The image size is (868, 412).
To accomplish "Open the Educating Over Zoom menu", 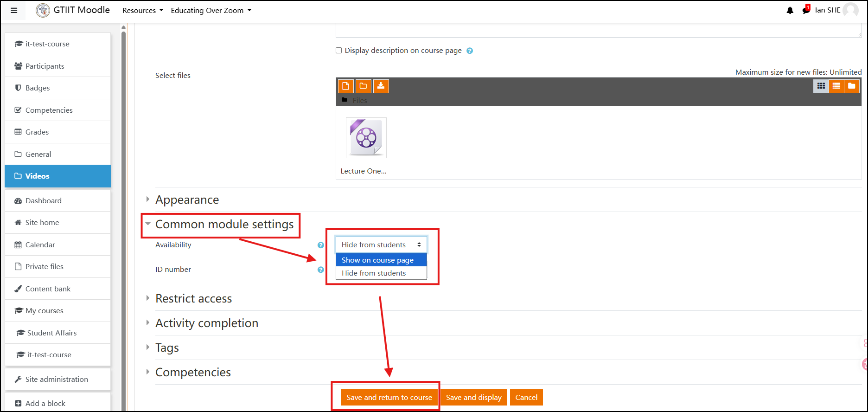I will [211, 10].
